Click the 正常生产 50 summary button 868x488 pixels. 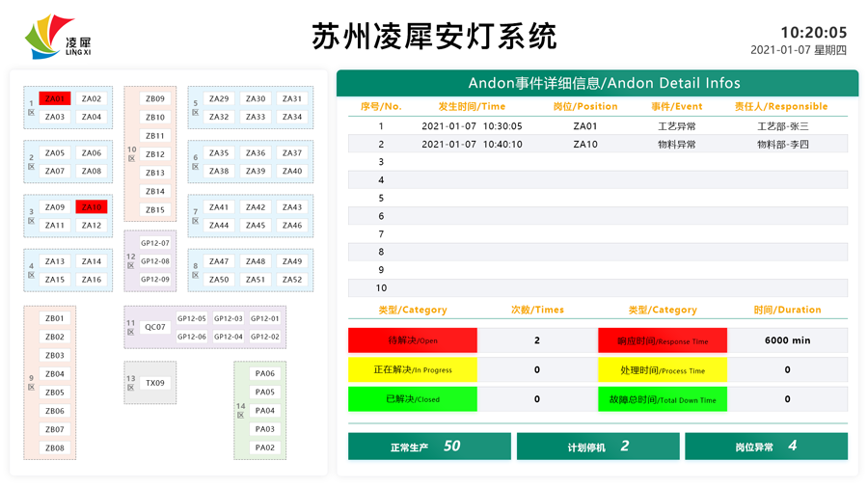(x=429, y=447)
